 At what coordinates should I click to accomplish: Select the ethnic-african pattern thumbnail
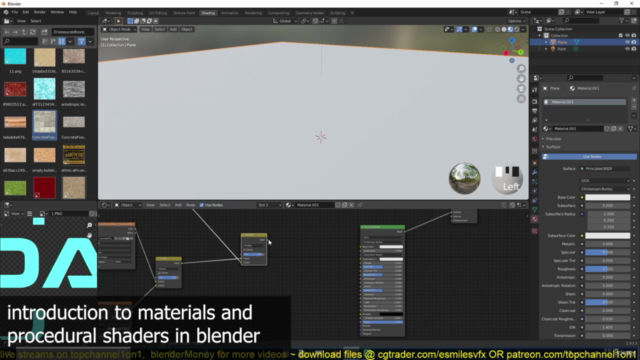74,155
